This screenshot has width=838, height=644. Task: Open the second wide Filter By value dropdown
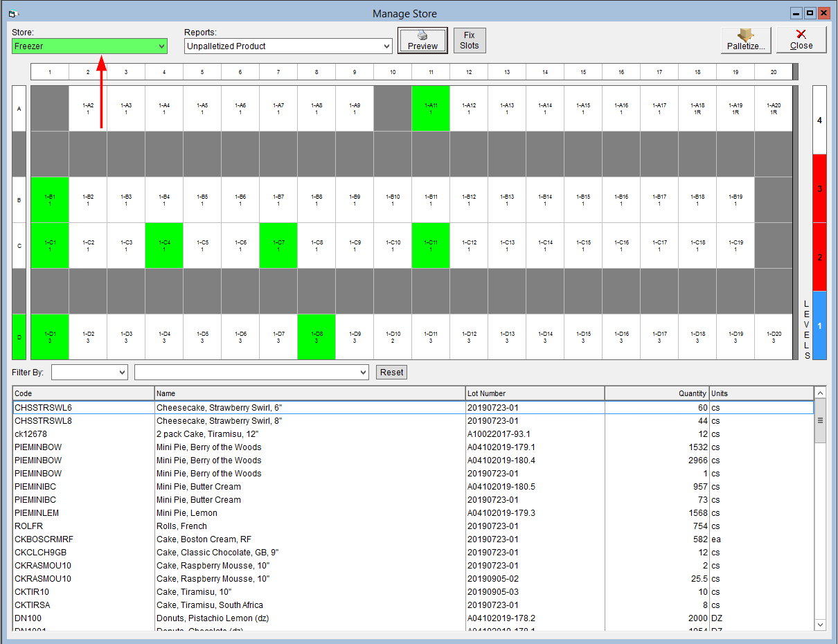point(251,373)
